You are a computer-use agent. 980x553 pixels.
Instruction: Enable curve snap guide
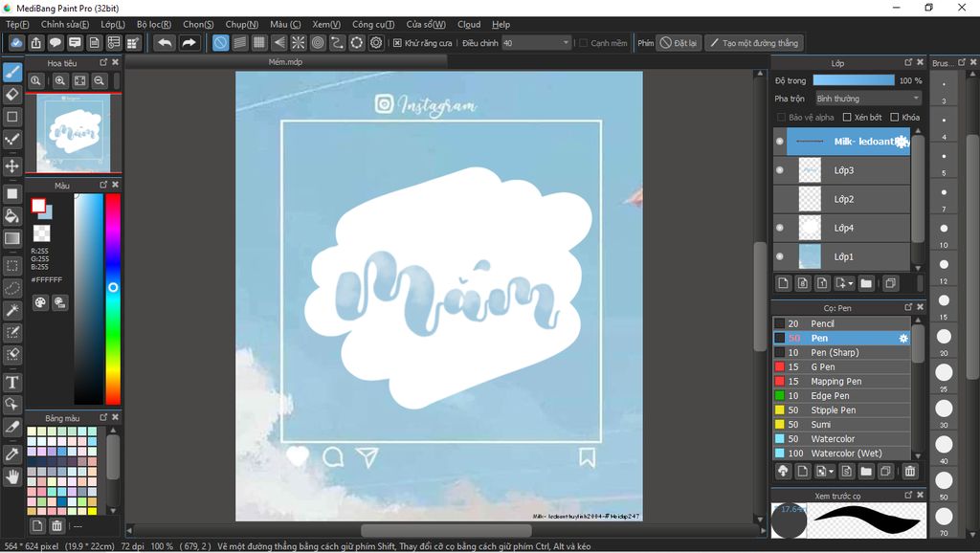click(x=337, y=43)
